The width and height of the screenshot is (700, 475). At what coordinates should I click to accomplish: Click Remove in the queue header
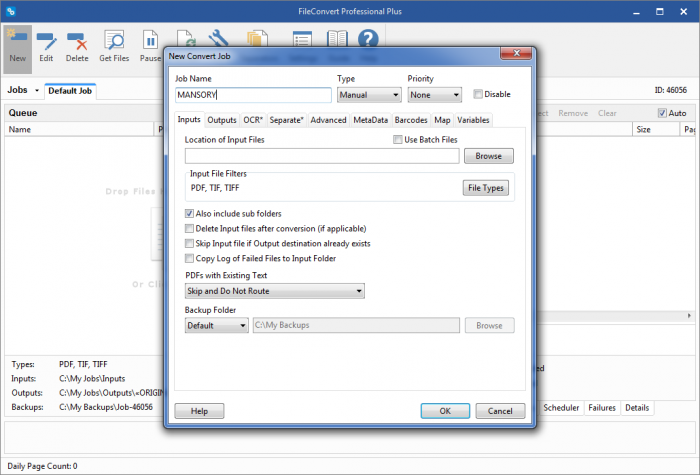[573, 113]
